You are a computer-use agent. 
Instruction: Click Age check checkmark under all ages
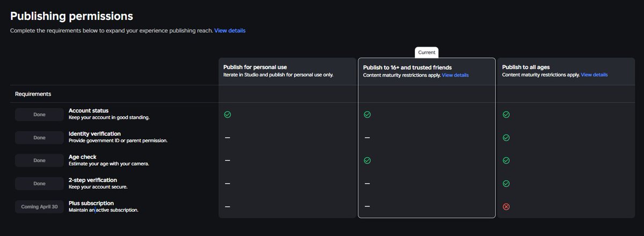pyautogui.click(x=506, y=160)
